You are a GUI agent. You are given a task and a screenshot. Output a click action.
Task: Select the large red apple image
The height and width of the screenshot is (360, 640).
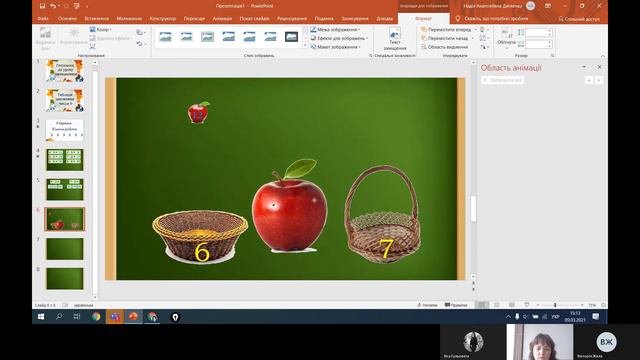(x=289, y=206)
